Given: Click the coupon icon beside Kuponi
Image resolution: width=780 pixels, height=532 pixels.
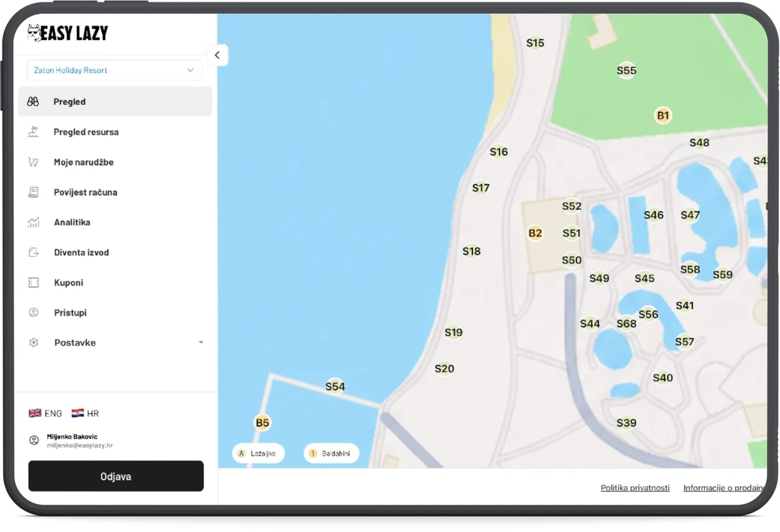Looking at the screenshot, I should click(33, 283).
